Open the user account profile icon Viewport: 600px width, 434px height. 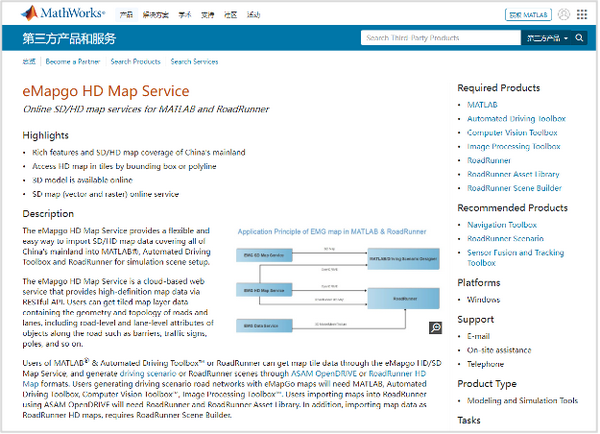(565, 15)
